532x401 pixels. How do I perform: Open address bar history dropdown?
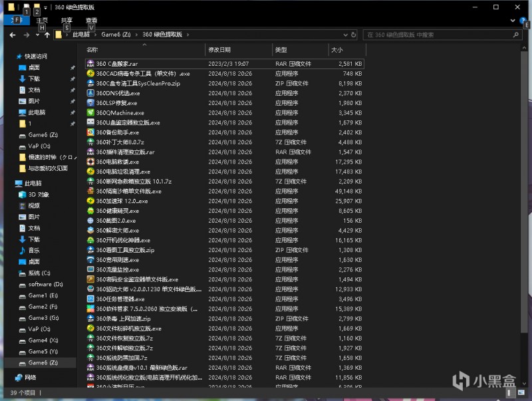pos(345,35)
